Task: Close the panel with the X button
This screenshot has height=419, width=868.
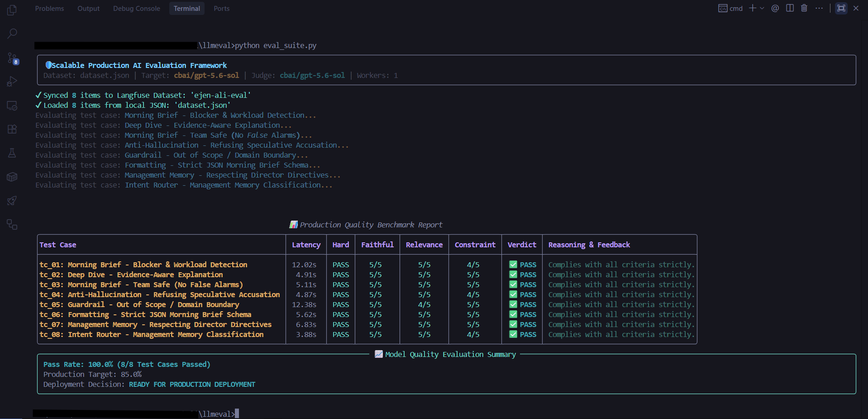Action: click(x=856, y=8)
